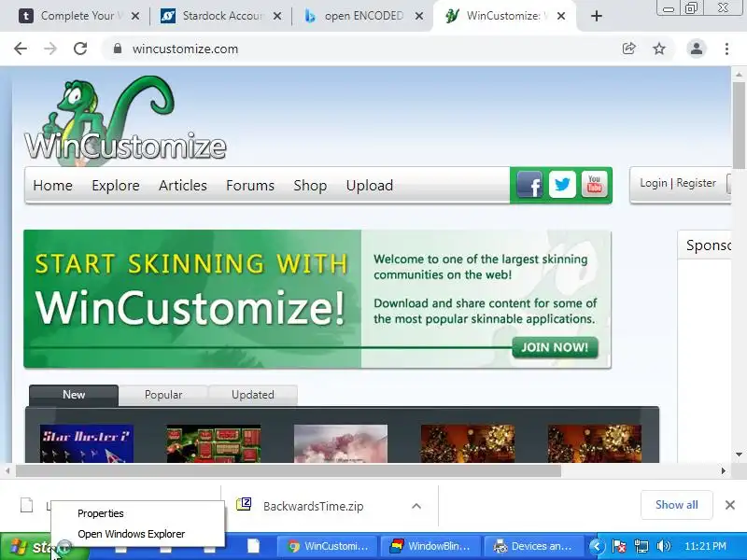The width and height of the screenshot is (747, 560).
Task: Go forward with the forward arrow
Action: coord(50,49)
